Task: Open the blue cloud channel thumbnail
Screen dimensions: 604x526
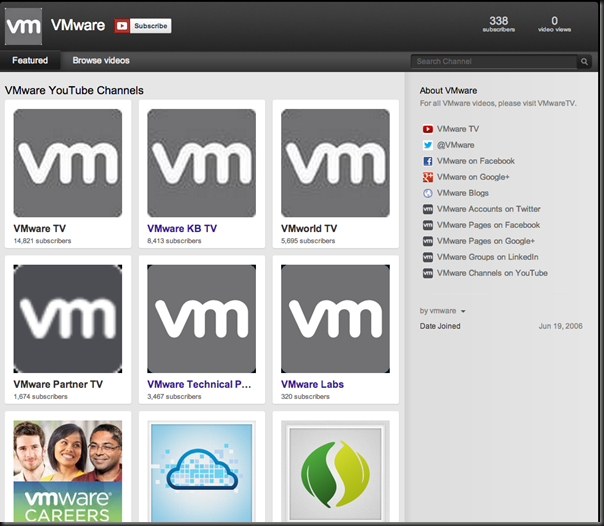Action: tap(201, 471)
